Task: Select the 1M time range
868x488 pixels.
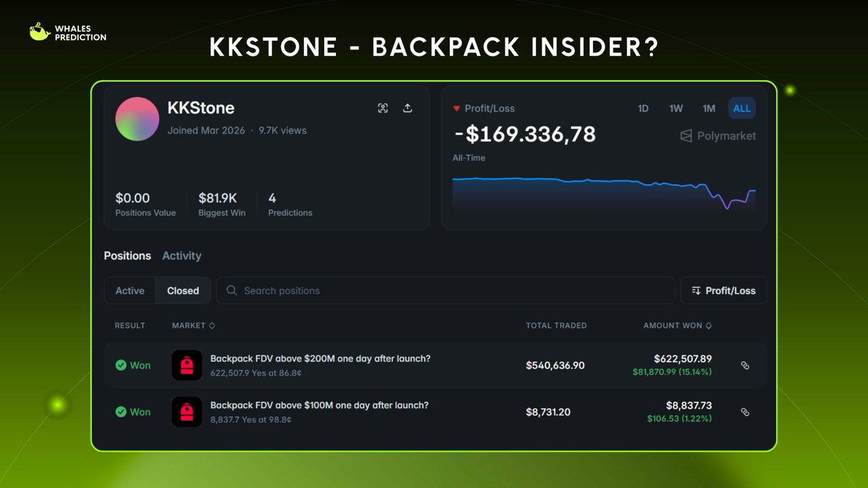Action: (x=709, y=109)
